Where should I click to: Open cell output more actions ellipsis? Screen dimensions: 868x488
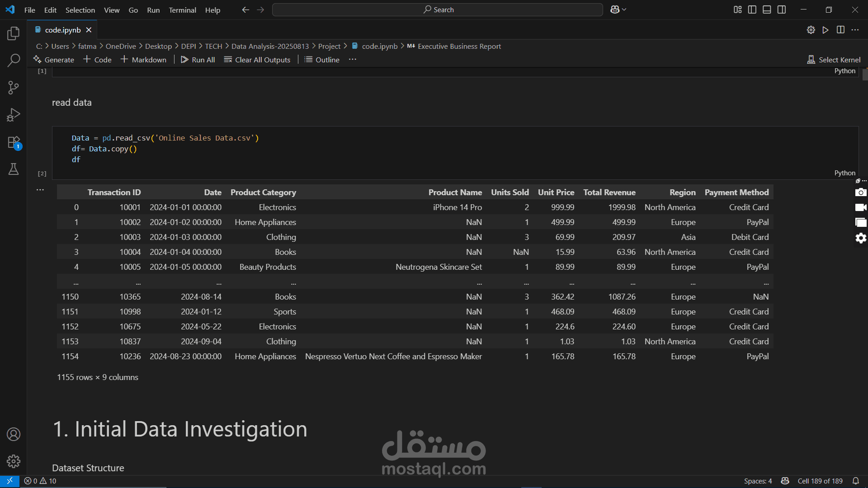click(x=40, y=190)
